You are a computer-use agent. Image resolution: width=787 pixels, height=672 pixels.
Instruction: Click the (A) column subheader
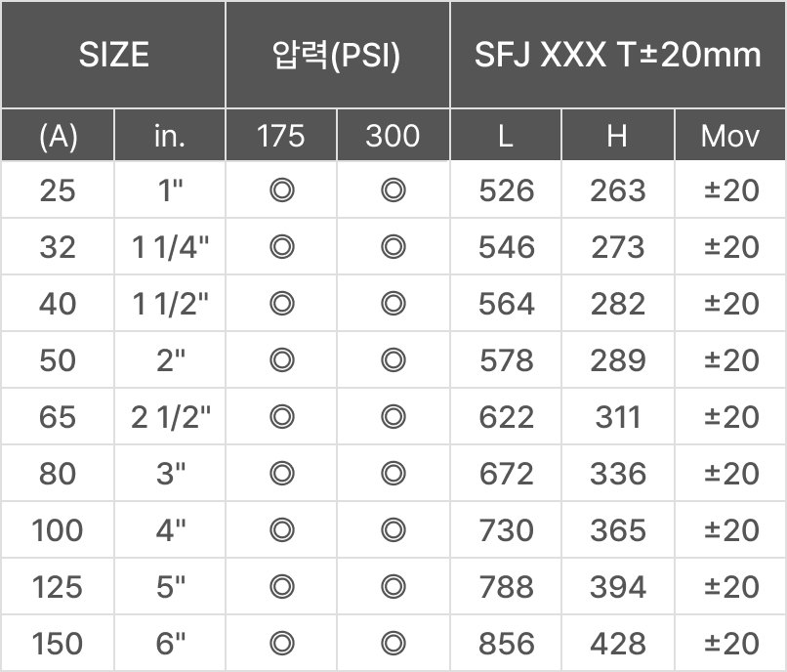coord(58,136)
